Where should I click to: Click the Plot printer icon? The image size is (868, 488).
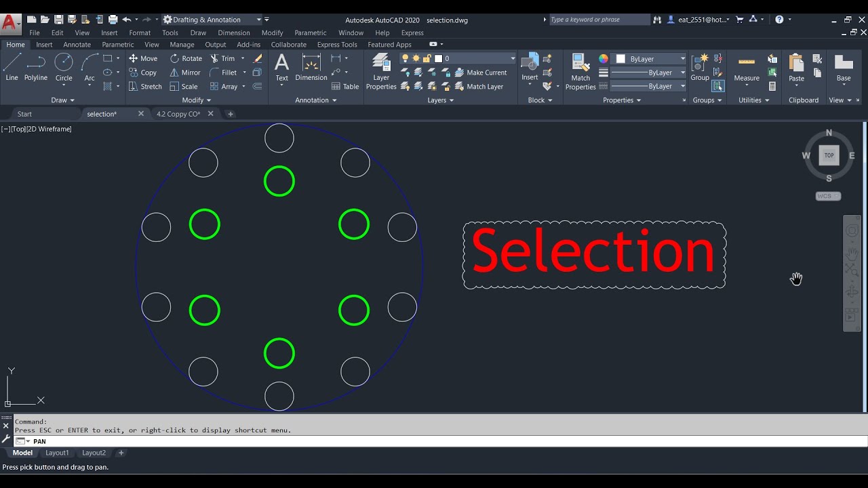113,20
